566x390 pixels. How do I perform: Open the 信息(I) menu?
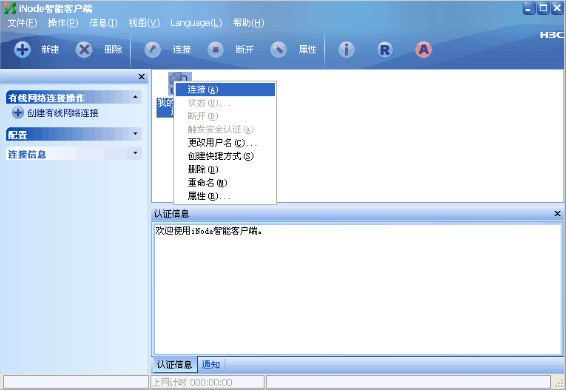pos(103,23)
